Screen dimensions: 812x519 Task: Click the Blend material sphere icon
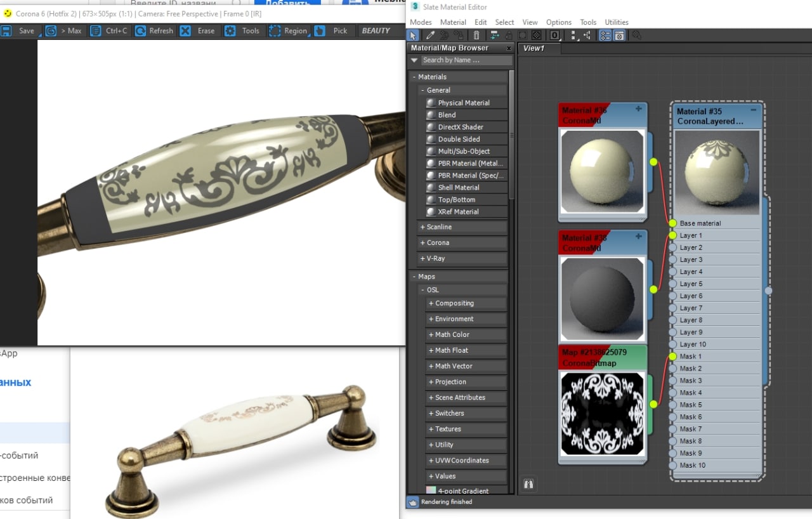431,115
